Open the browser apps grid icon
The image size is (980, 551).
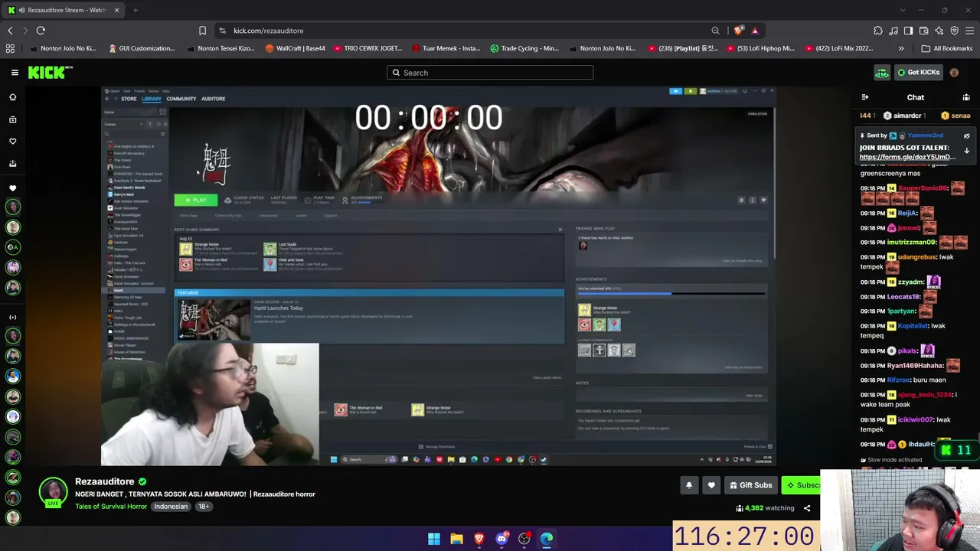point(10,48)
